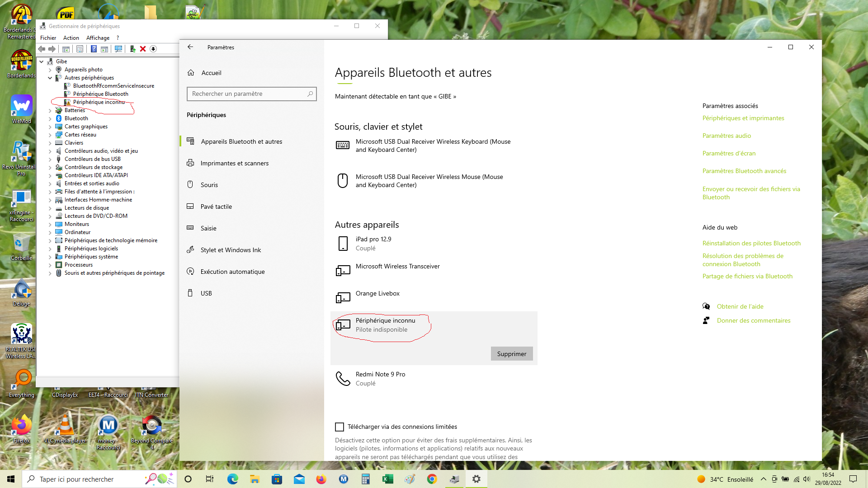Open Partage de fichiers via Bluetooth
868x488 pixels.
click(x=747, y=276)
